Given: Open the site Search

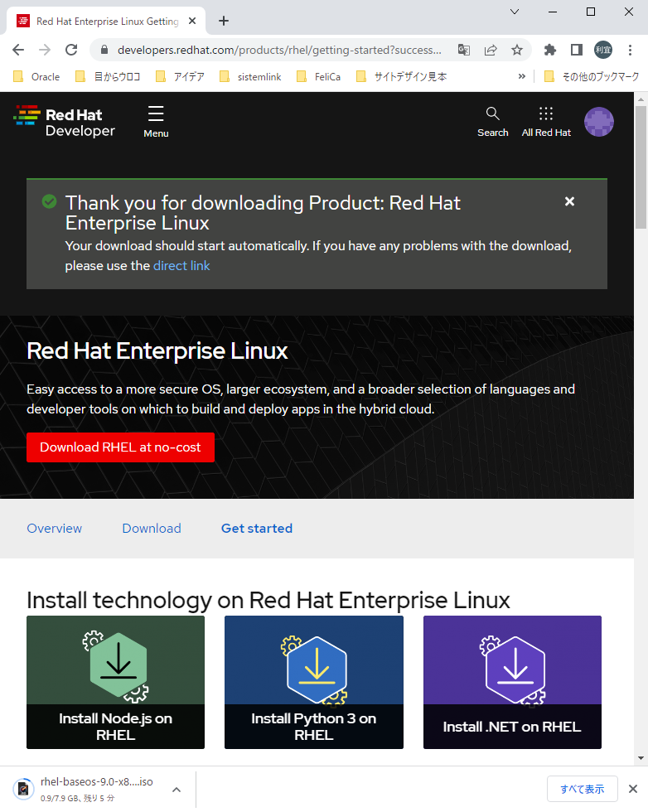Looking at the screenshot, I should click(x=492, y=122).
